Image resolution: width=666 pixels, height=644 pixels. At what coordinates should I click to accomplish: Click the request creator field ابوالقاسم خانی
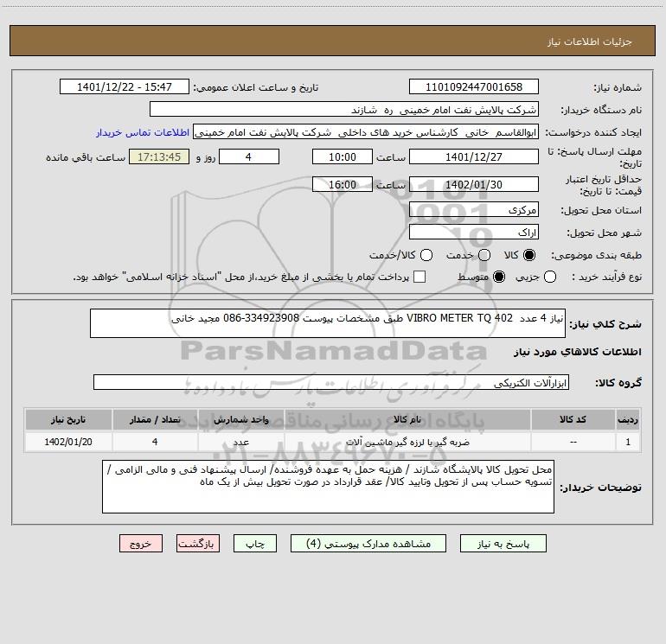tap(366, 132)
